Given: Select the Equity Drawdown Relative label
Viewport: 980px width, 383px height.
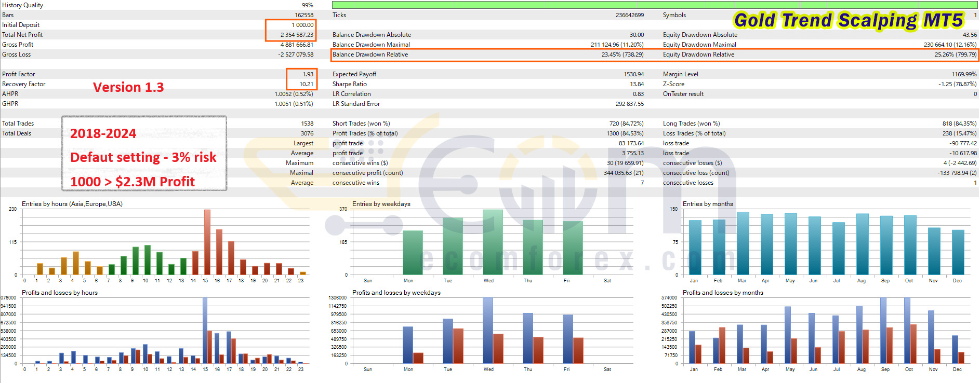Looking at the screenshot, I should pos(698,54).
